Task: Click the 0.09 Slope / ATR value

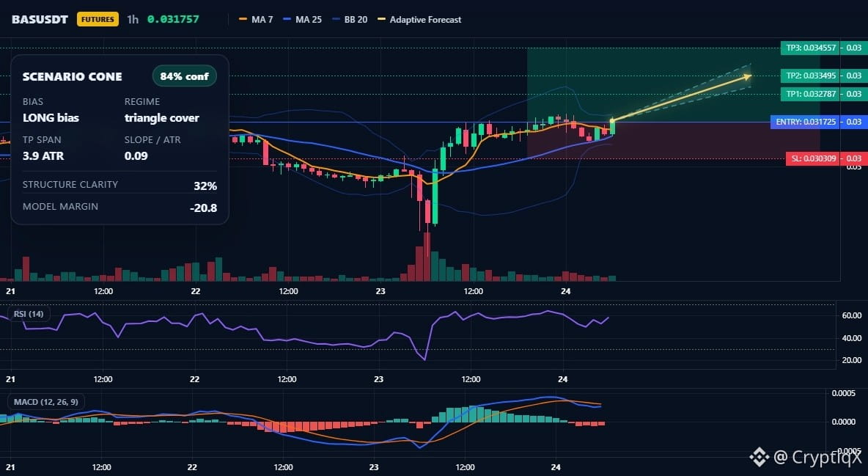Action: (x=136, y=156)
